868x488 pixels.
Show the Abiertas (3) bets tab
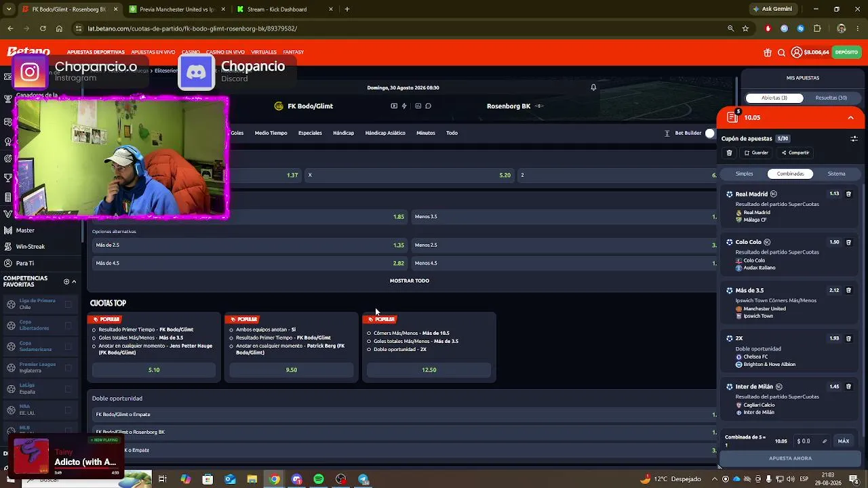point(774,98)
